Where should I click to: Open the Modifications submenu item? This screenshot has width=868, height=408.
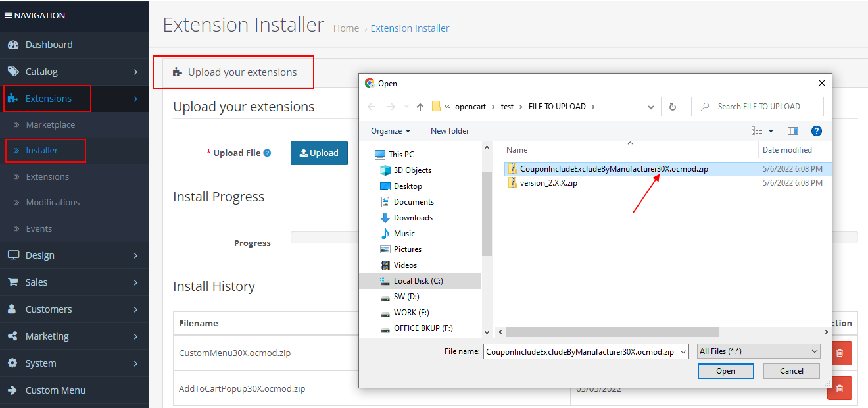click(53, 202)
